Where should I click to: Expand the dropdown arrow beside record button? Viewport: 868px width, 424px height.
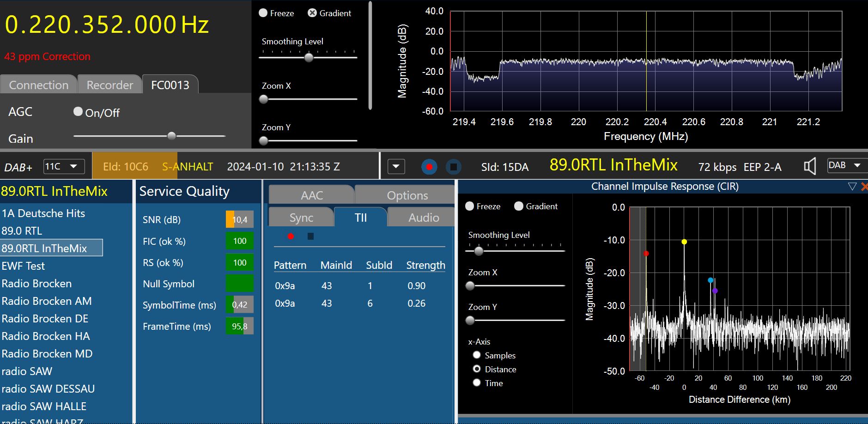click(396, 166)
